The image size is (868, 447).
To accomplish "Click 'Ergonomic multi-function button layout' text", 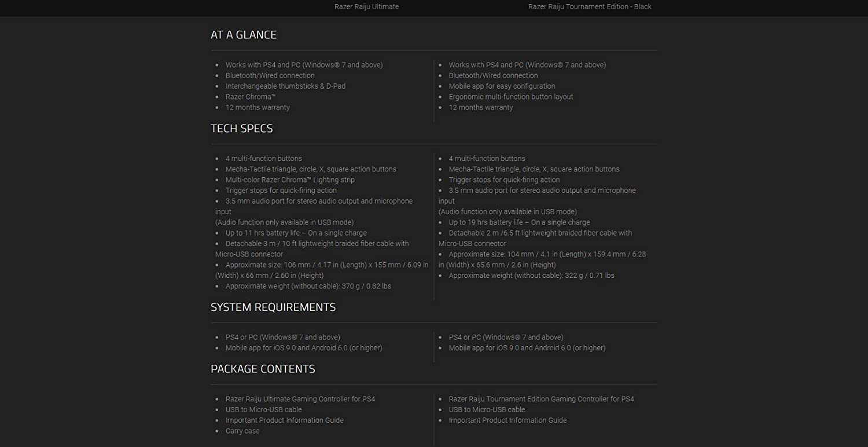I will [510, 97].
